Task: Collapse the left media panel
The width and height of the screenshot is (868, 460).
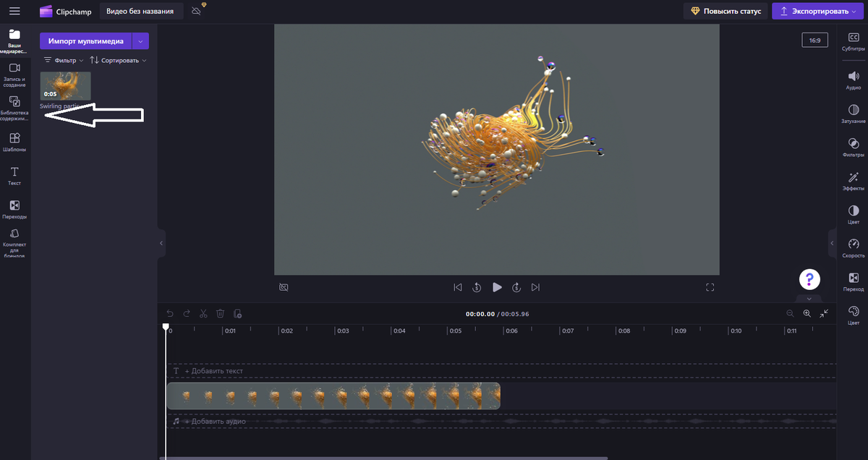Action: (x=161, y=244)
